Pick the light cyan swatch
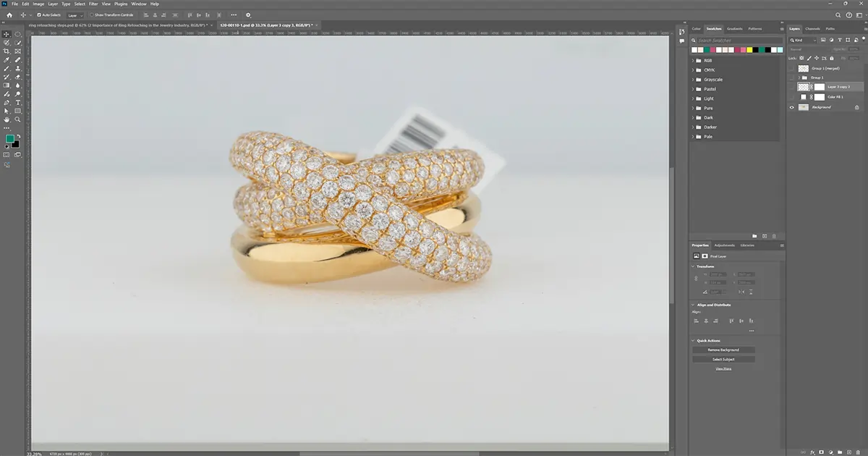This screenshot has width=868, height=456. coord(780,50)
